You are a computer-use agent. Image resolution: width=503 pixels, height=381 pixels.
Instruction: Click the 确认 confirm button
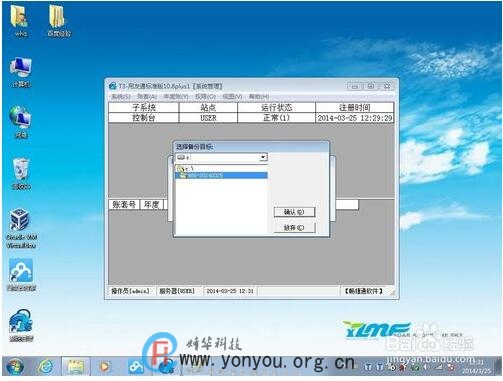point(294,212)
